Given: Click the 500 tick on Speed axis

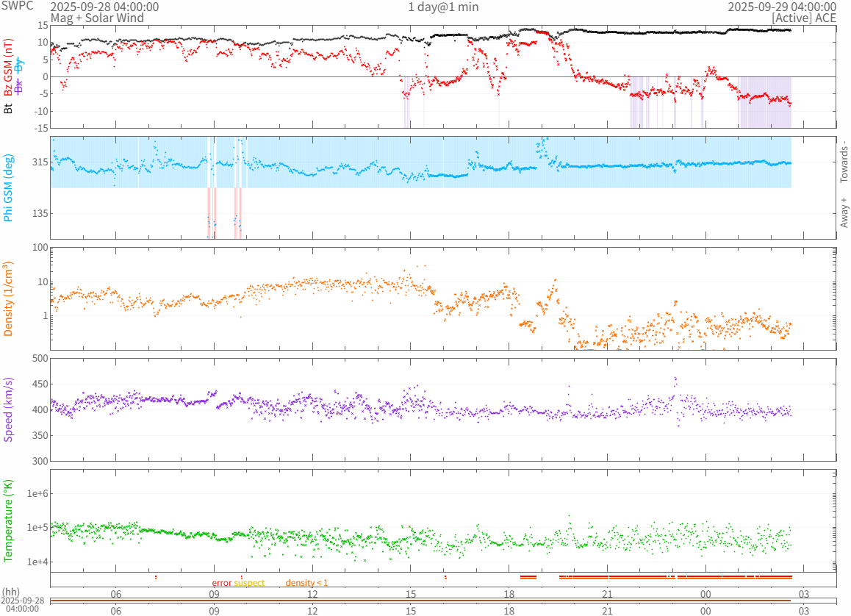Looking at the screenshot, I should tap(40, 358).
